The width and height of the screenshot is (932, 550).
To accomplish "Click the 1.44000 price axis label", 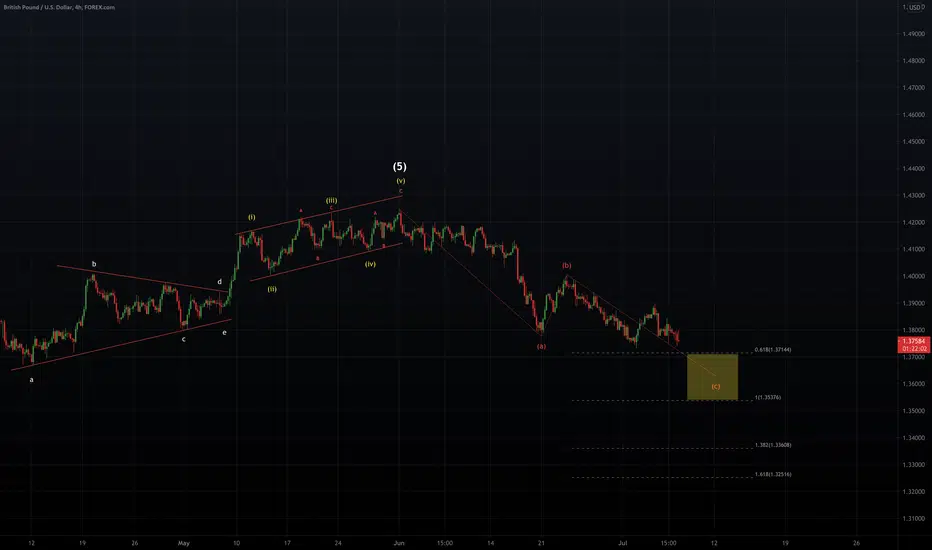I will 914,168.
